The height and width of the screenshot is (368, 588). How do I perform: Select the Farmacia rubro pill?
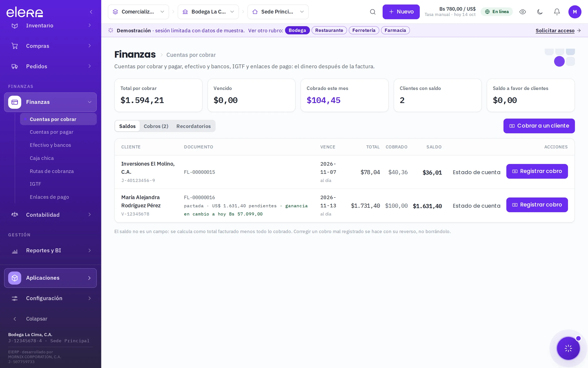395,30
